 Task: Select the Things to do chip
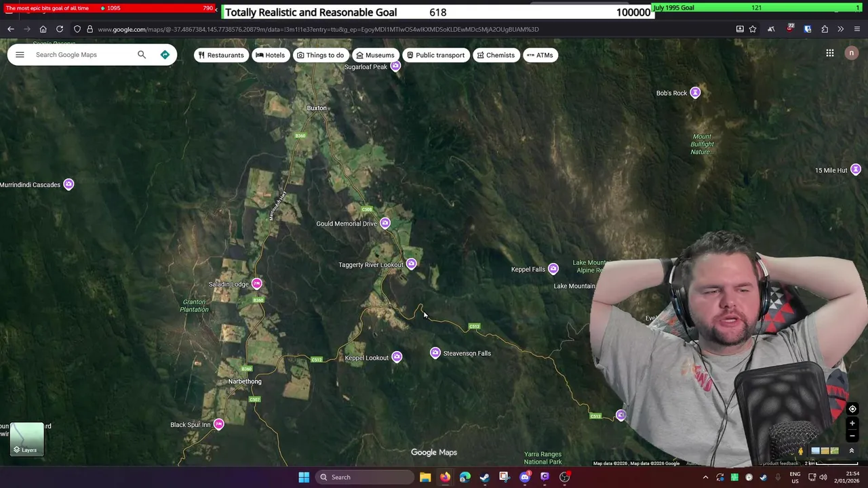pos(321,55)
